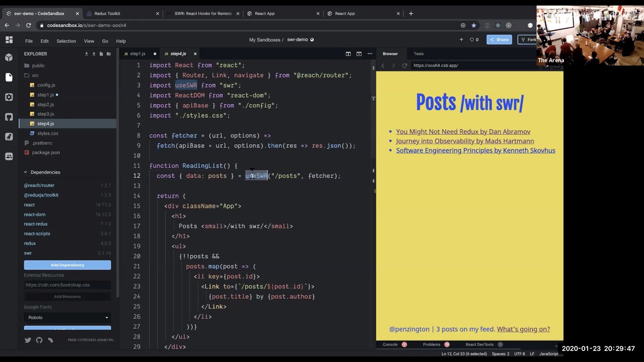The width and height of the screenshot is (644, 362).
Task: Click Chrome bookmark star icon
Action: (473, 25)
